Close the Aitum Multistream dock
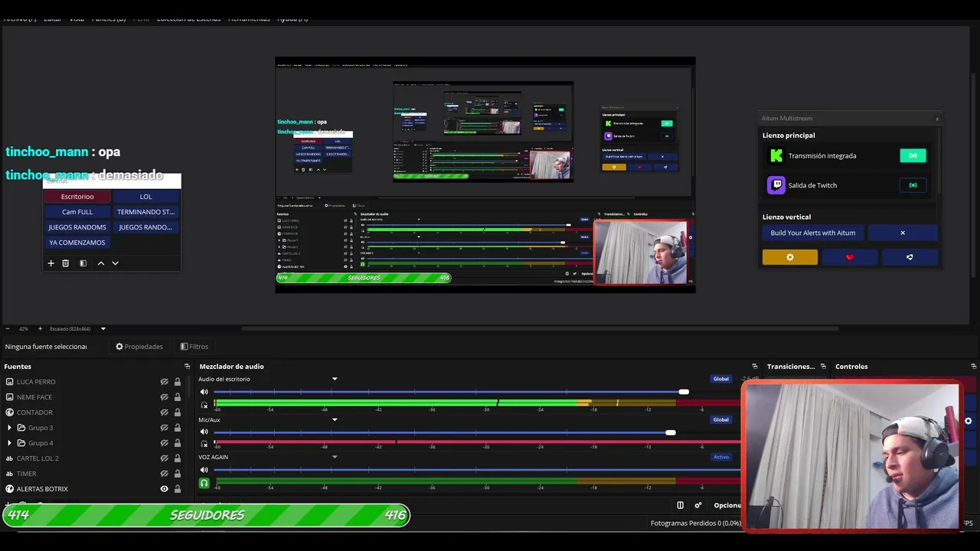The height and width of the screenshot is (551, 980). click(x=937, y=119)
